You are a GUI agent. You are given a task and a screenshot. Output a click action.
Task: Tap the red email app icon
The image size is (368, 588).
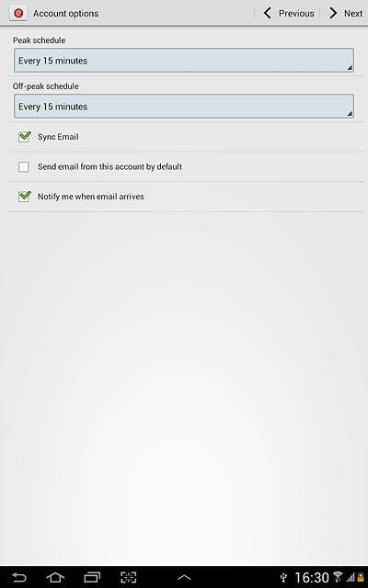point(18,14)
